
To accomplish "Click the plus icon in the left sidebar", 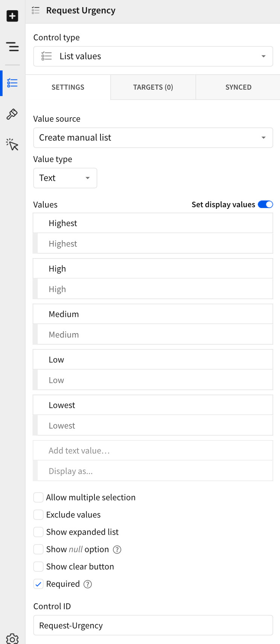I will (12, 16).
